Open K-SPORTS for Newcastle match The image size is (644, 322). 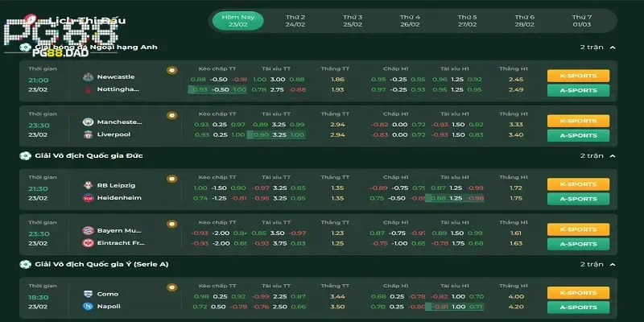[x=578, y=76]
